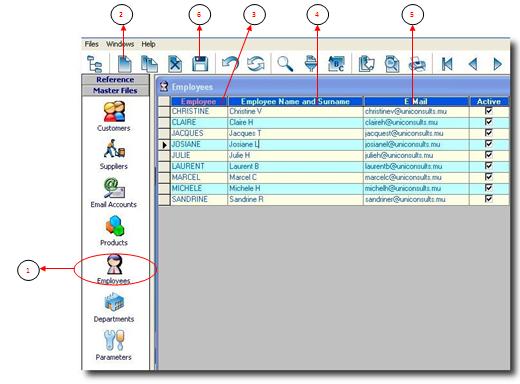Viewport: 520px width, 384px height.
Task: Open the Windows menu
Action: coord(120,44)
